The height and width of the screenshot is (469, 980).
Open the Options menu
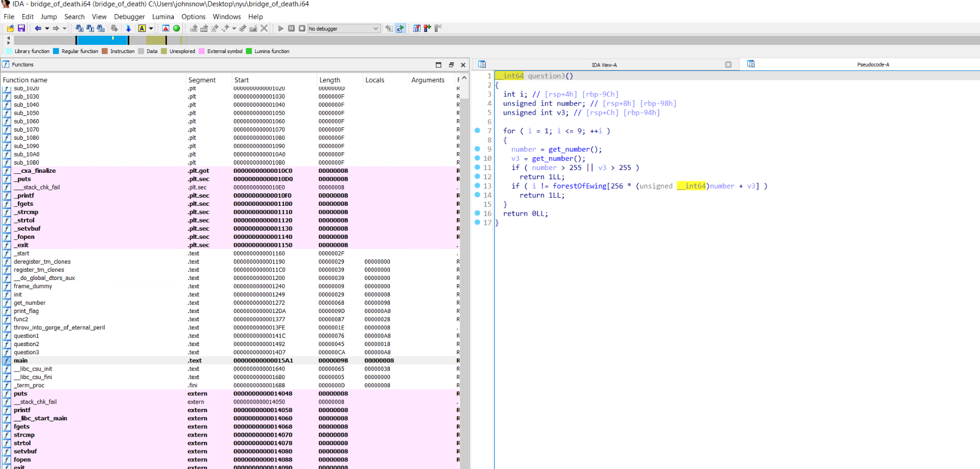193,17
